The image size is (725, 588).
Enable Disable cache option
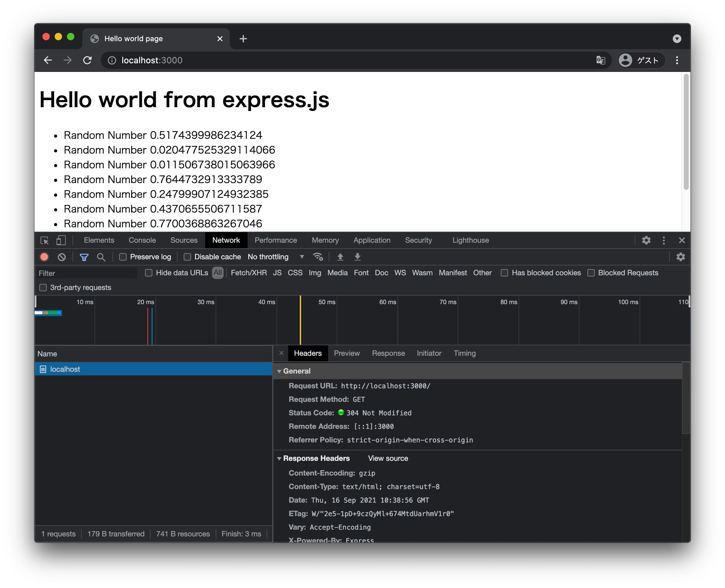[x=187, y=257]
